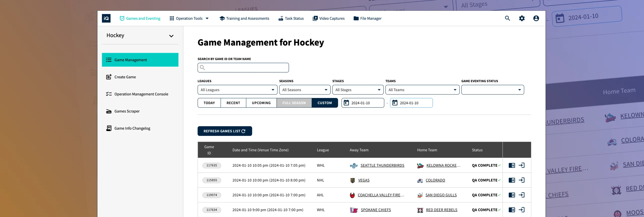Open SPOKANE CHIEFS team link
The height and width of the screenshot is (217, 644).
pyautogui.click(x=376, y=210)
